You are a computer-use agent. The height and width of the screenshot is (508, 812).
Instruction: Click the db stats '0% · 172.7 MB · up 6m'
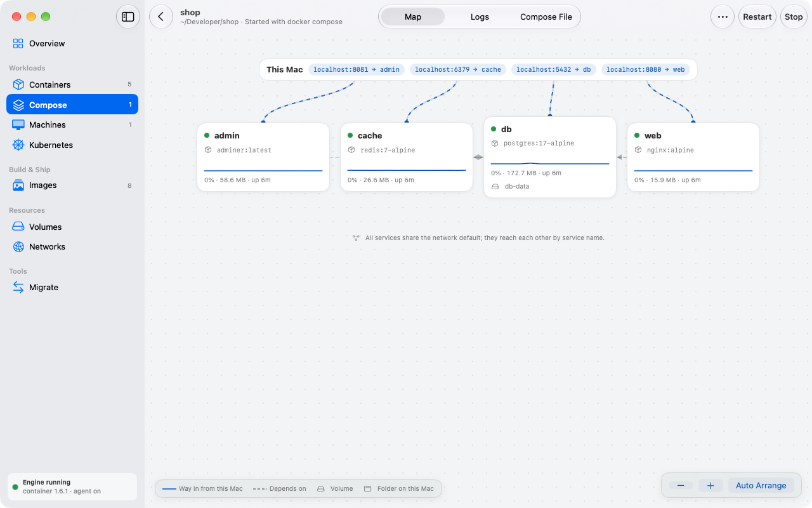[x=526, y=173]
